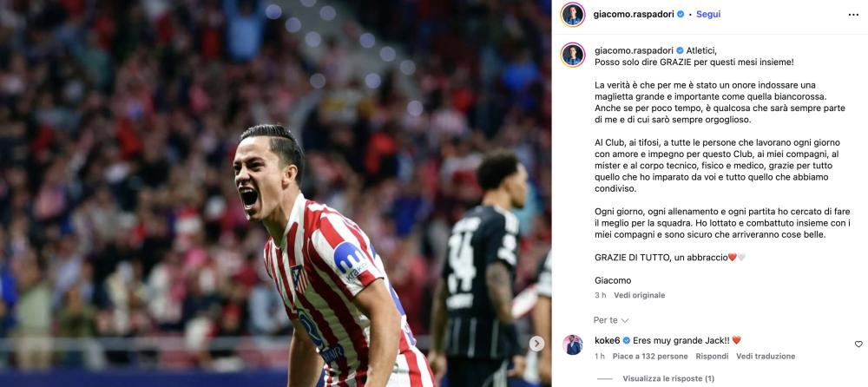
Task: Click the verified badge next to the header username
Action: click(681, 15)
